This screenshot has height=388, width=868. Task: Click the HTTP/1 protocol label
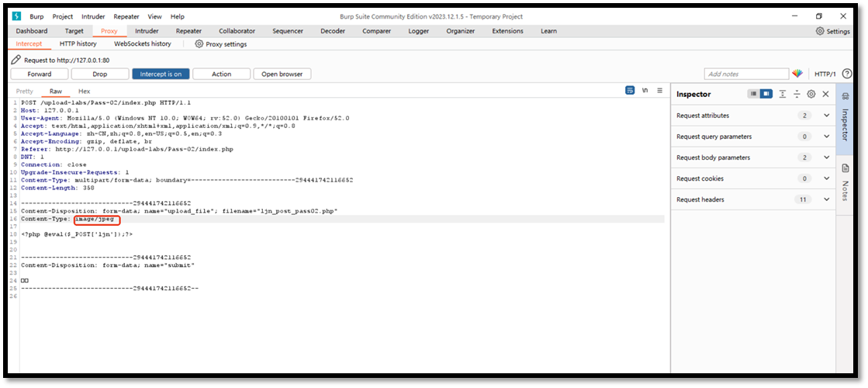click(x=825, y=74)
